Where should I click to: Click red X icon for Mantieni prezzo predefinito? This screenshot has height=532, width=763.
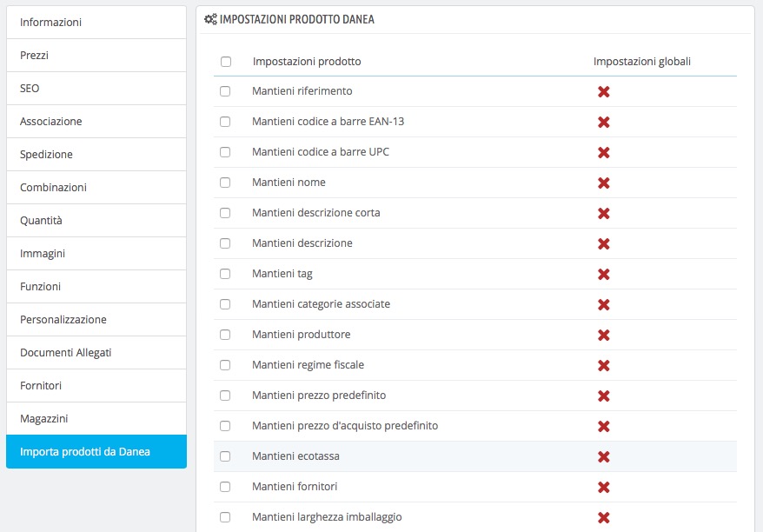point(604,396)
